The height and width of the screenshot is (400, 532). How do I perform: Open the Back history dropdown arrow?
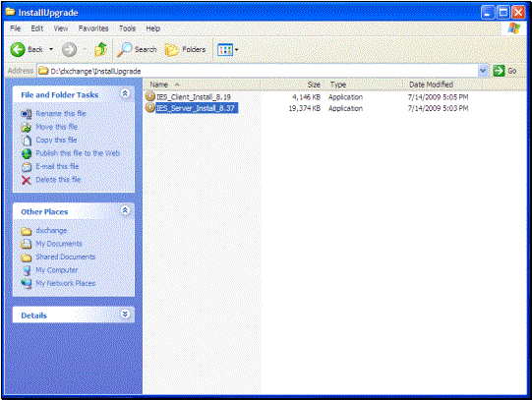click(x=51, y=49)
